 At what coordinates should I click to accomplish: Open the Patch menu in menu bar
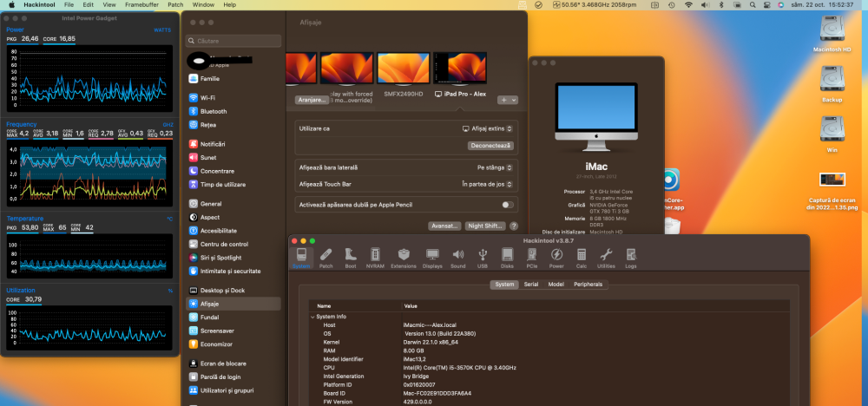[x=175, y=4]
